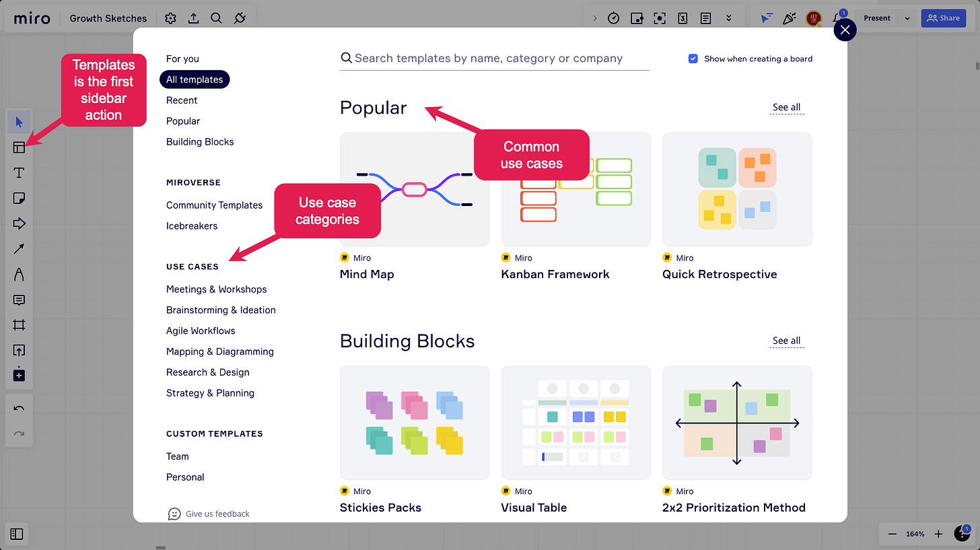Start the timer tool
The height and width of the screenshot is (550, 980).
point(613,18)
